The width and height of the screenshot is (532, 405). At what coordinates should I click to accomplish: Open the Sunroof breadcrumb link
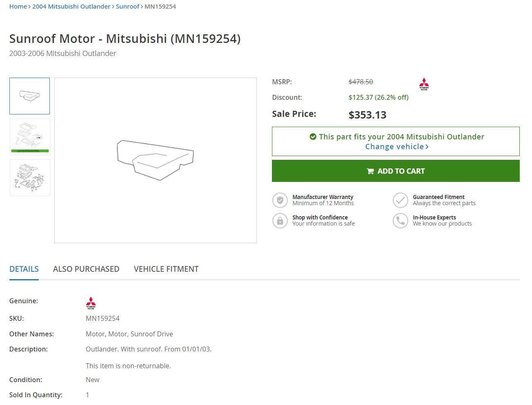[127, 7]
